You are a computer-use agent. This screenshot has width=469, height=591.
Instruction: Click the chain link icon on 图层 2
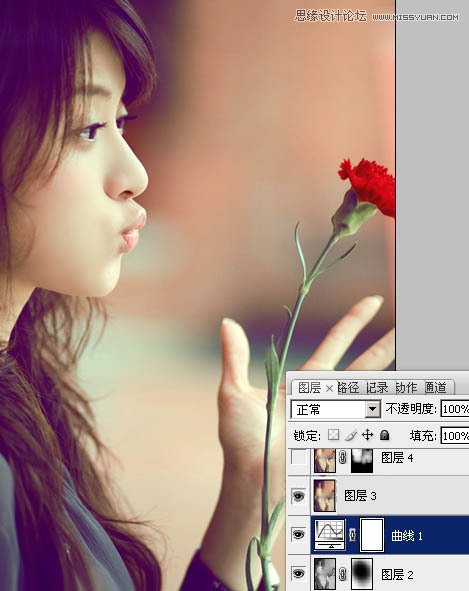tap(342, 574)
